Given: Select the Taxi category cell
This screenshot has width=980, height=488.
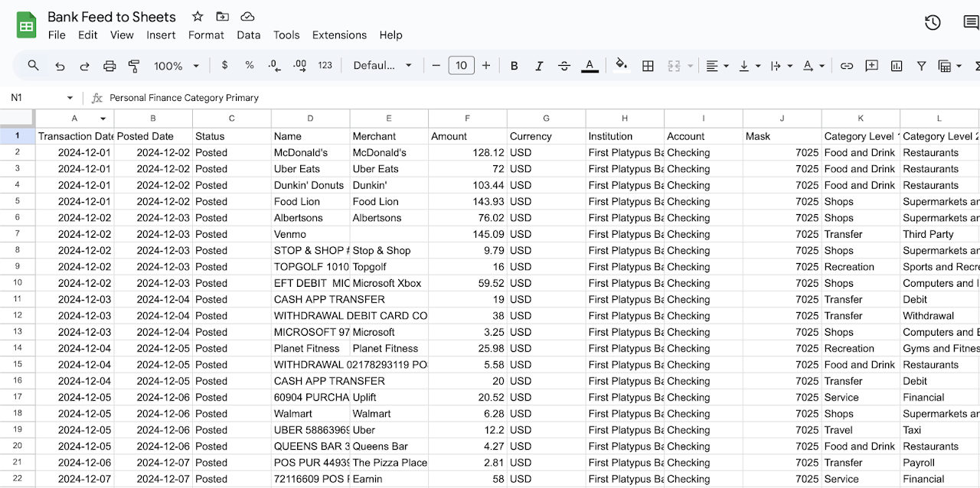Looking at the screenshot, I should 939,430.
